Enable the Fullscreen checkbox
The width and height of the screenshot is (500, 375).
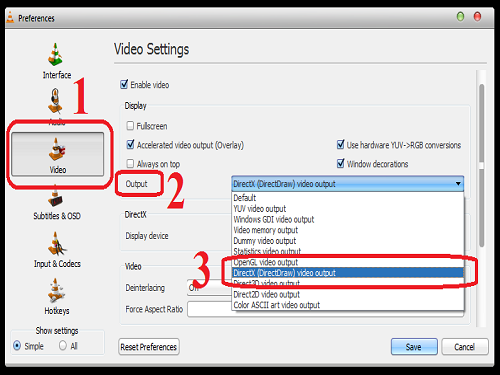(x=130, y=126)
